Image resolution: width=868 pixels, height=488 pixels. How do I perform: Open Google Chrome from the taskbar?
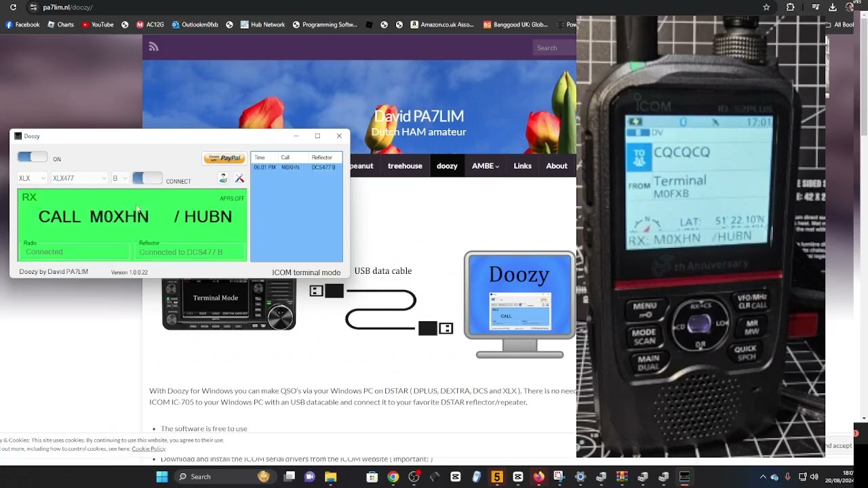(393, 476)
